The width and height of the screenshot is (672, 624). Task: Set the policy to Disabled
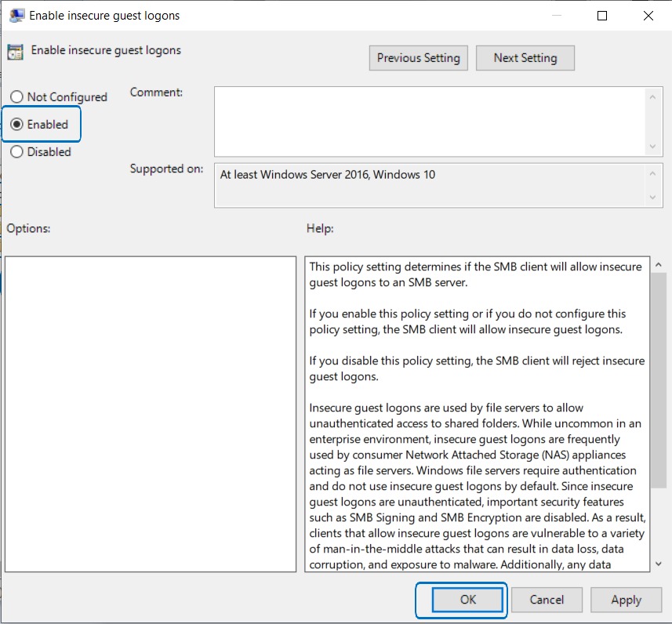coord(16,152)
